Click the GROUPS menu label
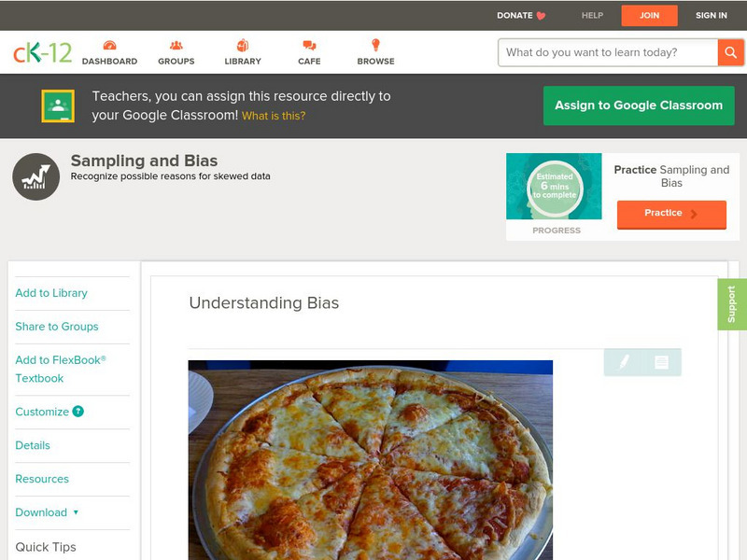Viewport: 747px width, 560px height. pyautogui.click(x=176, y=62)
